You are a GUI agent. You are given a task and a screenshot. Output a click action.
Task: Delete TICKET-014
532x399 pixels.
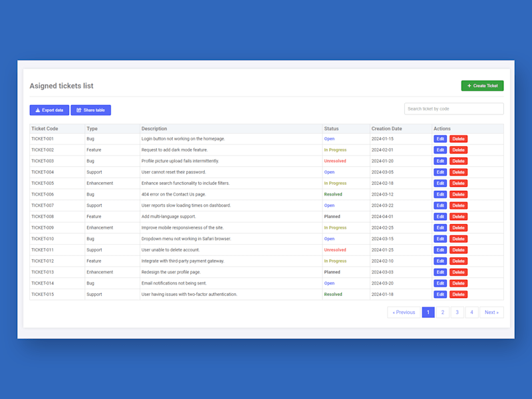click(x=458, y=283)
